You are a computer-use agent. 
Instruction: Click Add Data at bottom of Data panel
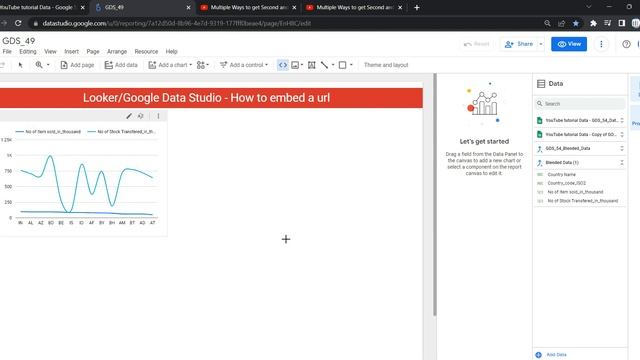pos(551,355)
